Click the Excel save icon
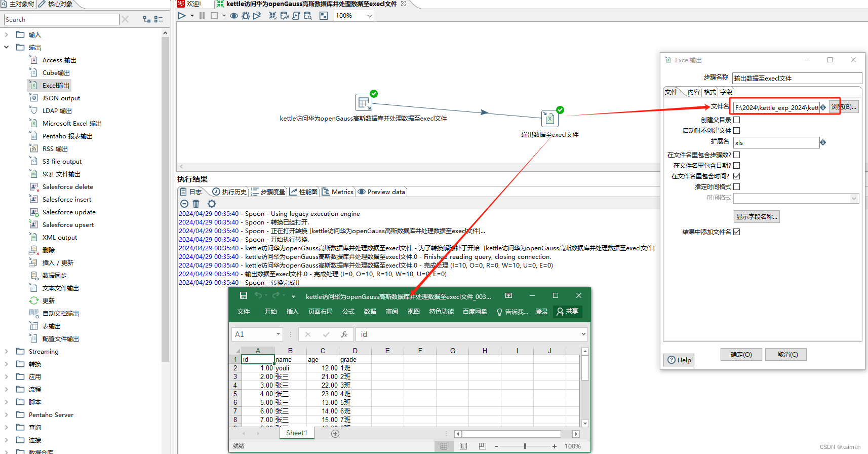This screenshot has height=454, width=868. click(x=244, y=295)
